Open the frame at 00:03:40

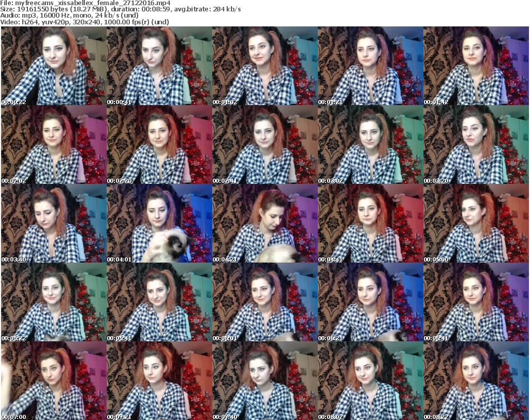point(53,224)
